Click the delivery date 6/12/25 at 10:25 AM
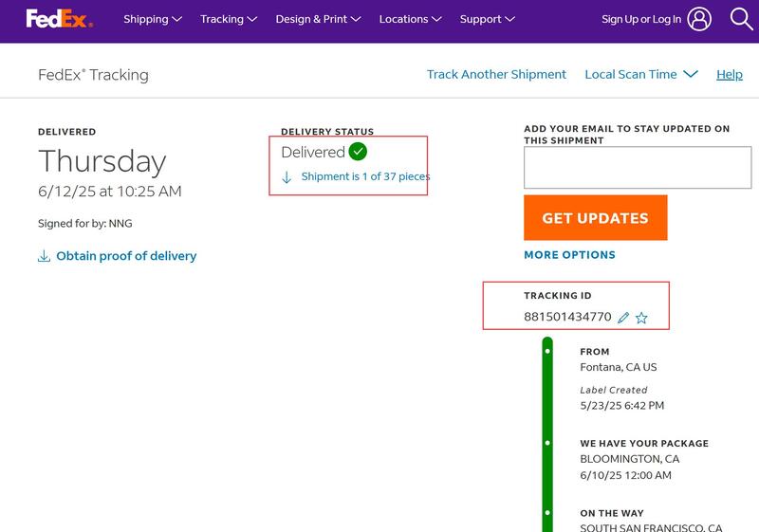The width and height of the screenshot is (759, 532). tap(110, 191)
